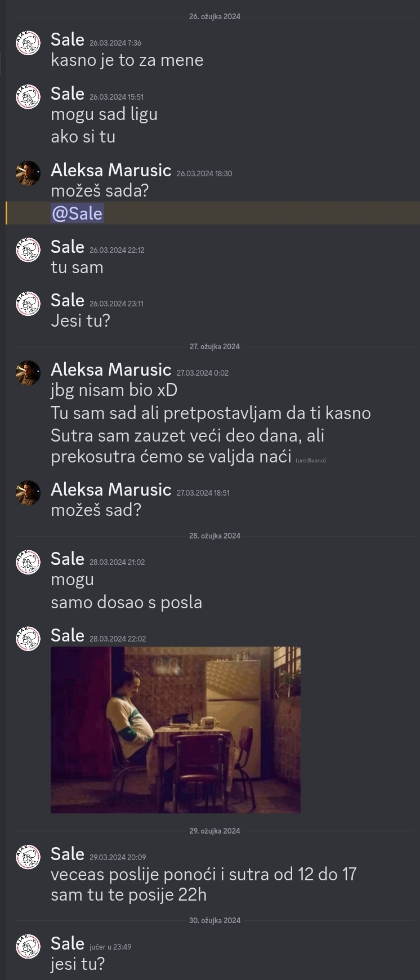The width and height of the screenshot is (420, 980).
Task: Click the '27. ožujka 2024' date divider
Action: click(x=215, y=346)
